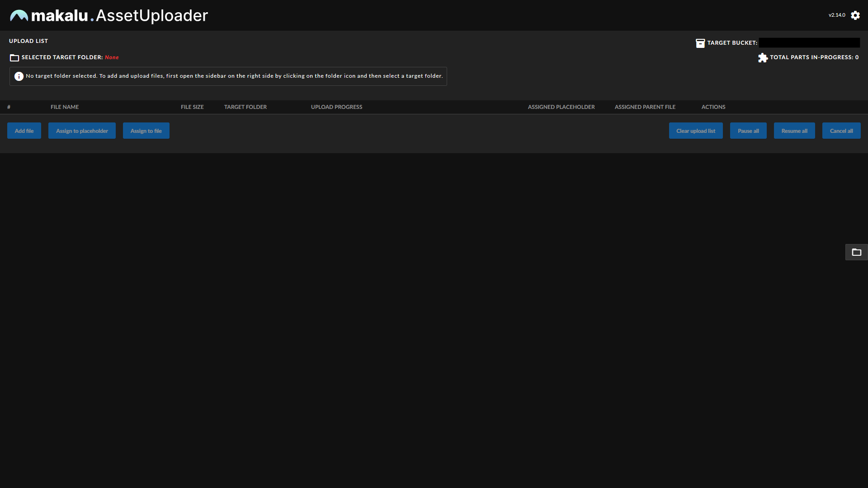Pause all uploads

tap(748, 131)
